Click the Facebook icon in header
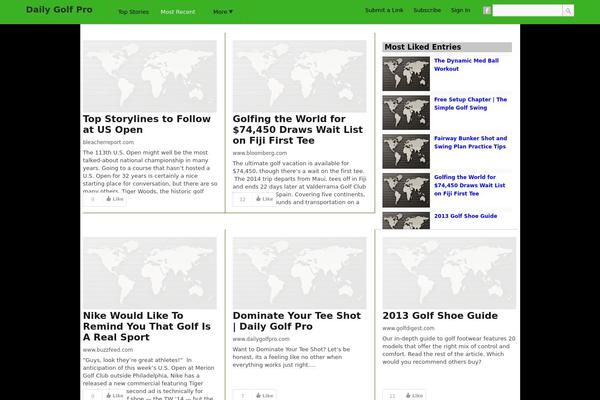Screen dimensions: 600x400 (x=486, y=10)
